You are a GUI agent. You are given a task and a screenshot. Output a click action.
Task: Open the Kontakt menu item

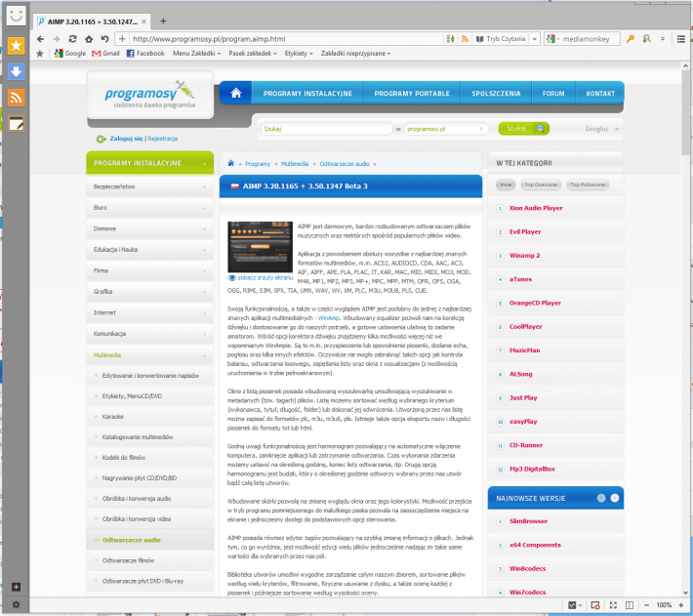[x=600, y=94]
